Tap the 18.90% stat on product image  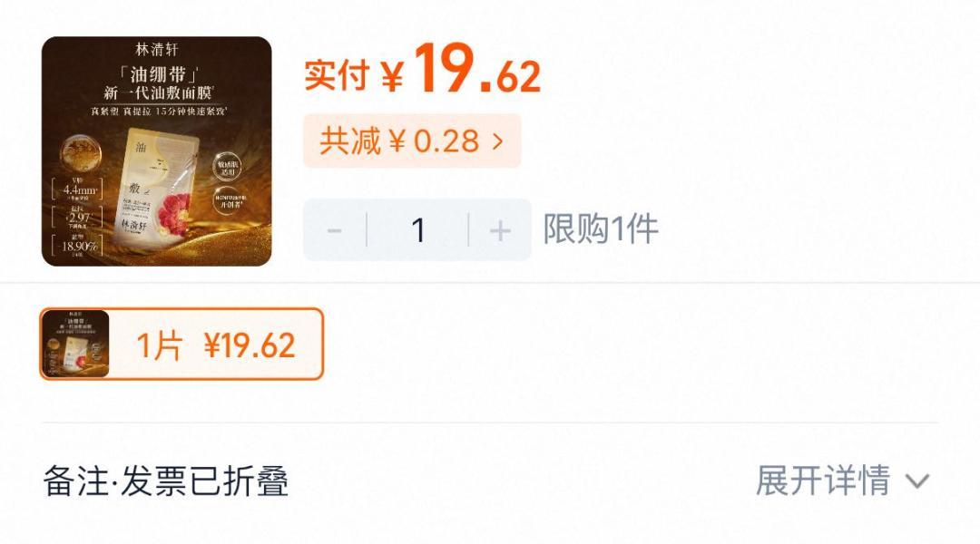(79, 246)
